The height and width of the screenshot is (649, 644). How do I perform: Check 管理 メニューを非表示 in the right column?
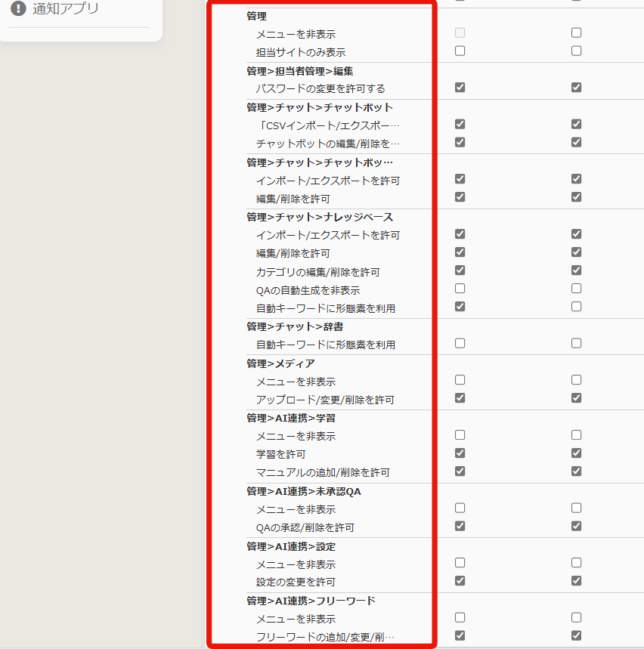pos(576,33)
